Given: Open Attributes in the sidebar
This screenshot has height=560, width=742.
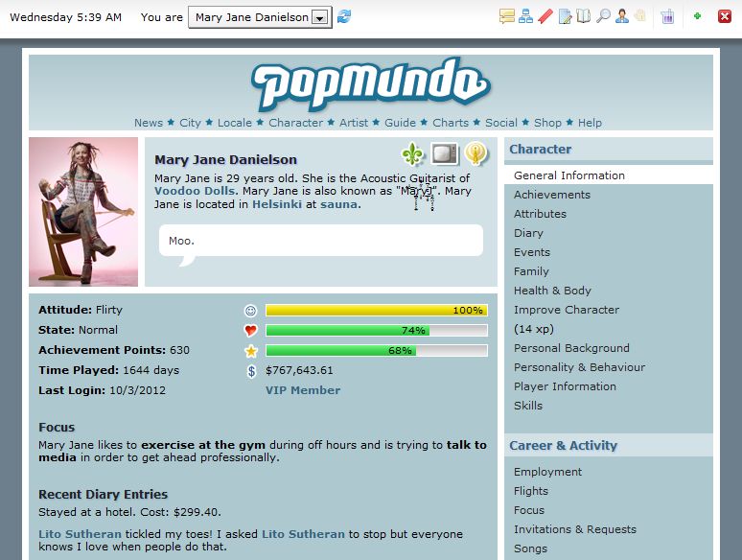Looking at the screenshot, I should tap(540, 214).
